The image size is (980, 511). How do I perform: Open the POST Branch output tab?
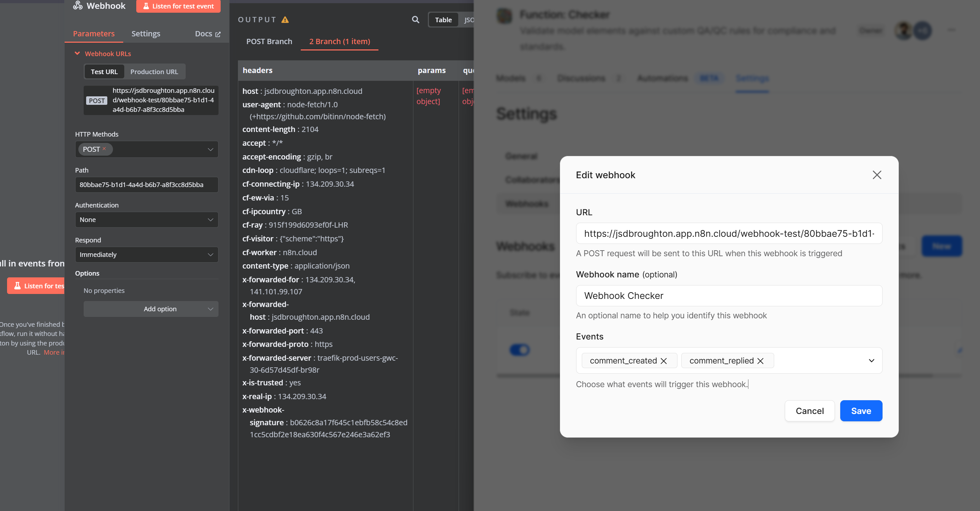[x=269, y=41]
